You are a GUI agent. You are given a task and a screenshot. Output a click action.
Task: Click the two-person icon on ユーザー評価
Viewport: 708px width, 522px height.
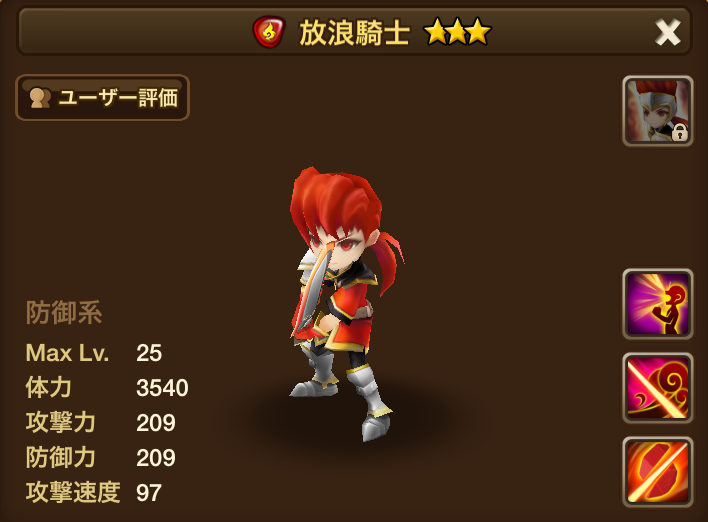(x=40, y=98)
